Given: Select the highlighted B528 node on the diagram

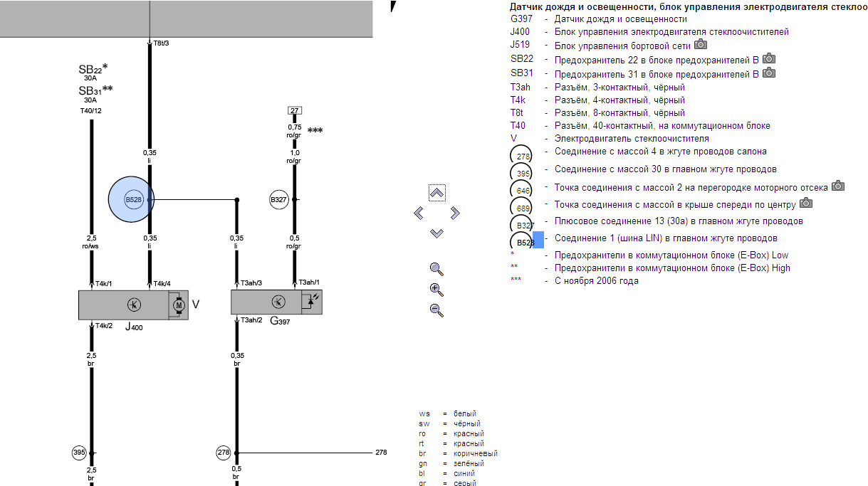Looking at the screenshot, I should click(x=133, y=200).
